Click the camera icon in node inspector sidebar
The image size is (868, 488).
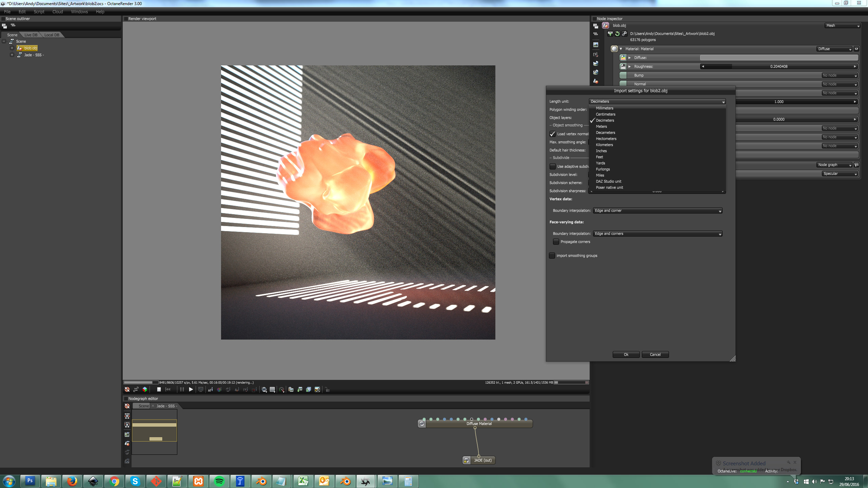596,55
